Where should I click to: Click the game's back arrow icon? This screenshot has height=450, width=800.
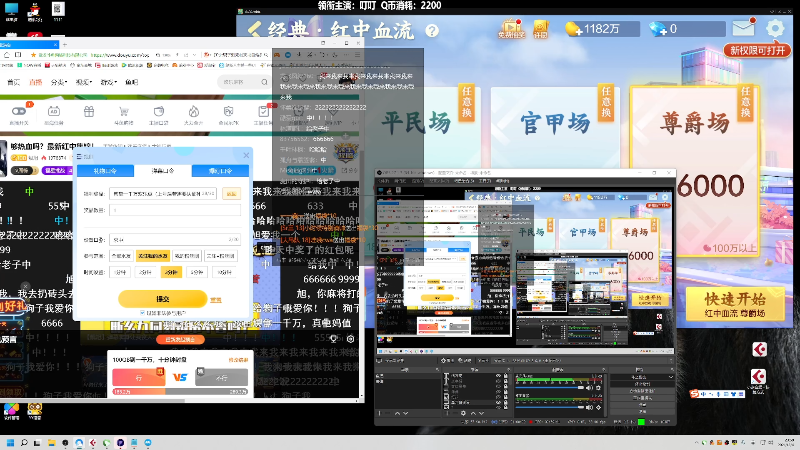[255, 30]
